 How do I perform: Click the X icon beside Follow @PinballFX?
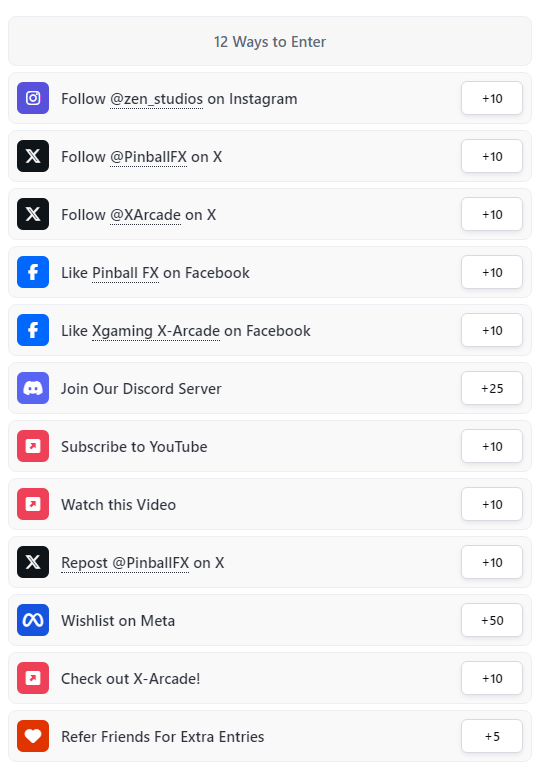click(33, 156)
